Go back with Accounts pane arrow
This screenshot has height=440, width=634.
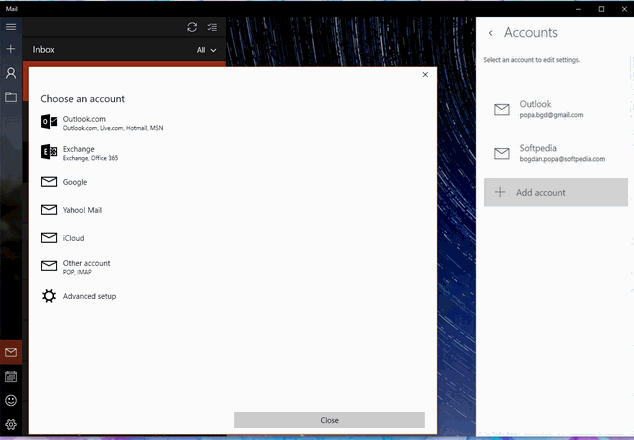[x=490, y=33]
